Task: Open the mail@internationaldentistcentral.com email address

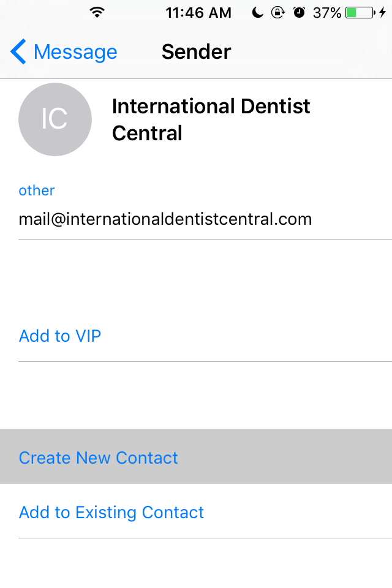Action: coord(165,219)
